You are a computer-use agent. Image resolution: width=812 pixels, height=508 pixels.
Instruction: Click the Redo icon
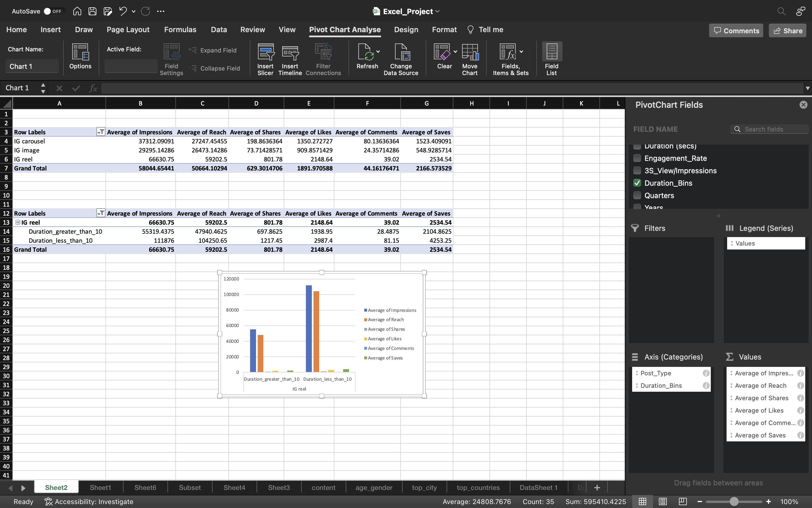click(145, 11)
